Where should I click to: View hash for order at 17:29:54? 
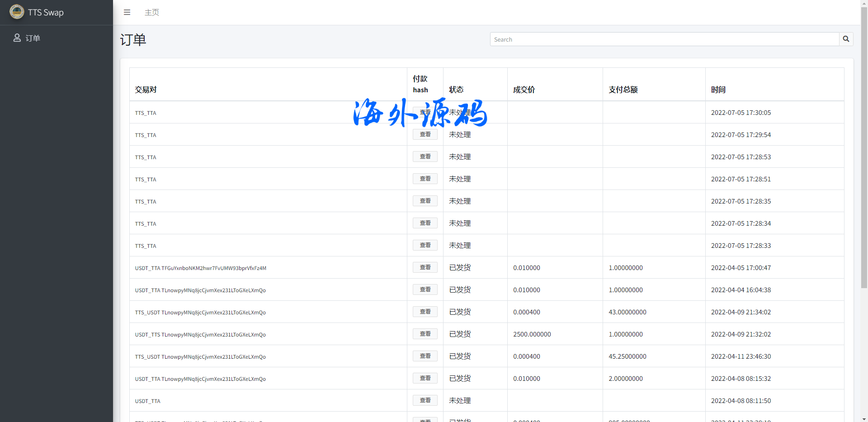pos(425,134)
